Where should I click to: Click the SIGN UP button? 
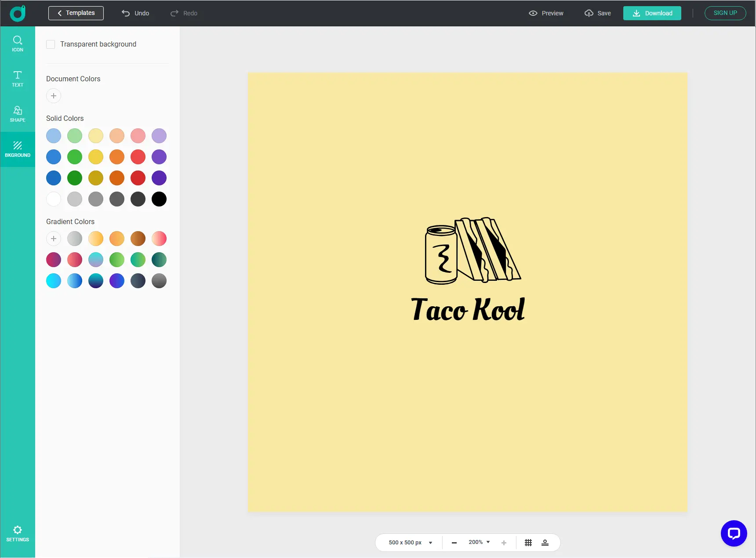(x=725, y=13)
